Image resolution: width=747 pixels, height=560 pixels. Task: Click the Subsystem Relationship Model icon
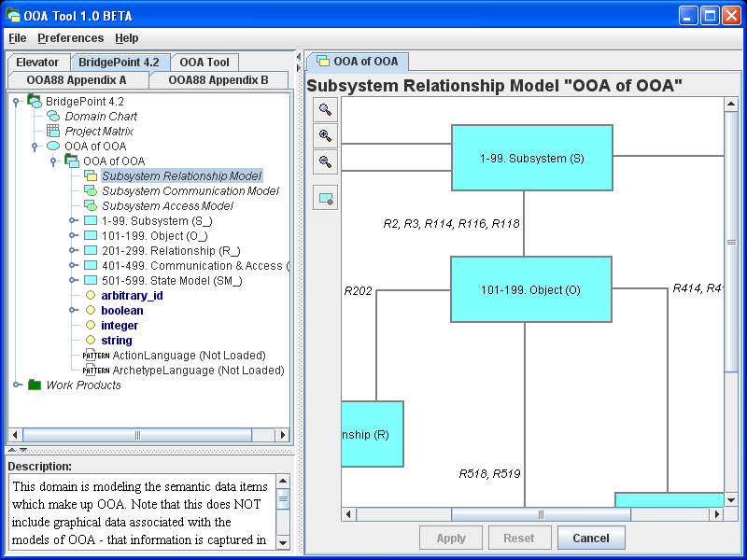tap(91, 175)
